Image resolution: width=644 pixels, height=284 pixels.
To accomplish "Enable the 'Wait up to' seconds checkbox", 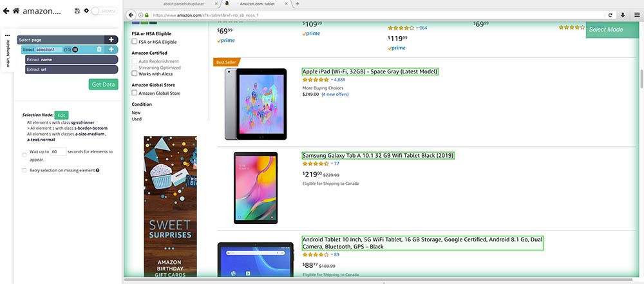I will click(24, 155).
